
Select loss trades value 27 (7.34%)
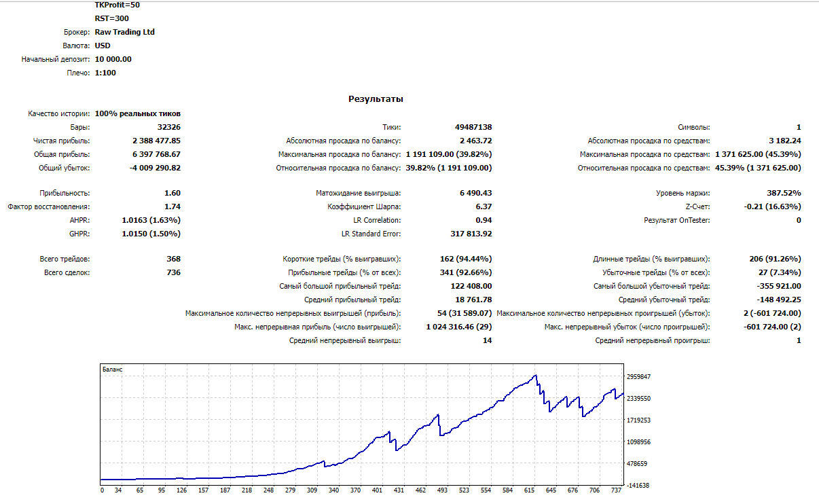780,272
